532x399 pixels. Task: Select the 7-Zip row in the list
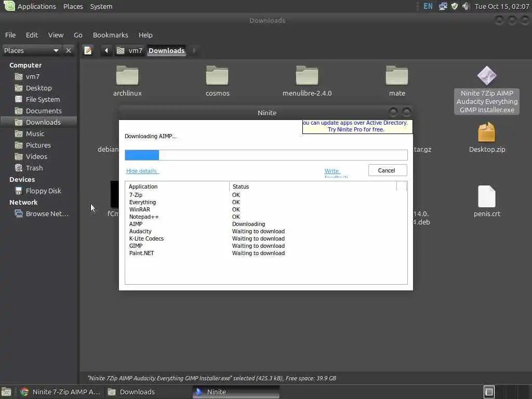[266, 195]
